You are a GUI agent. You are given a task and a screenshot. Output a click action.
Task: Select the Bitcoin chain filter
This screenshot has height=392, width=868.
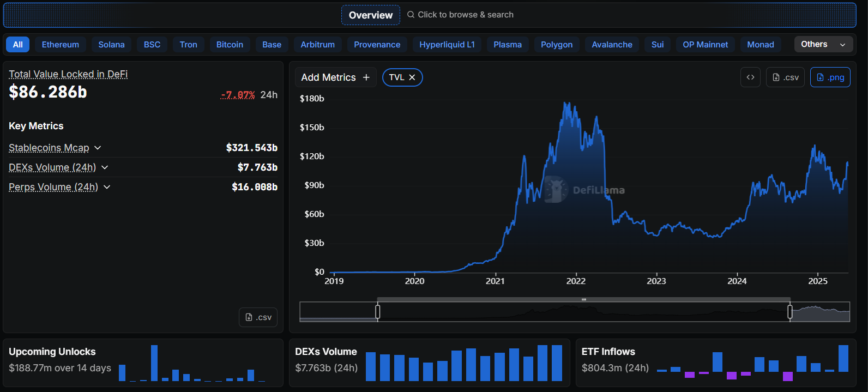click(230, 45)
